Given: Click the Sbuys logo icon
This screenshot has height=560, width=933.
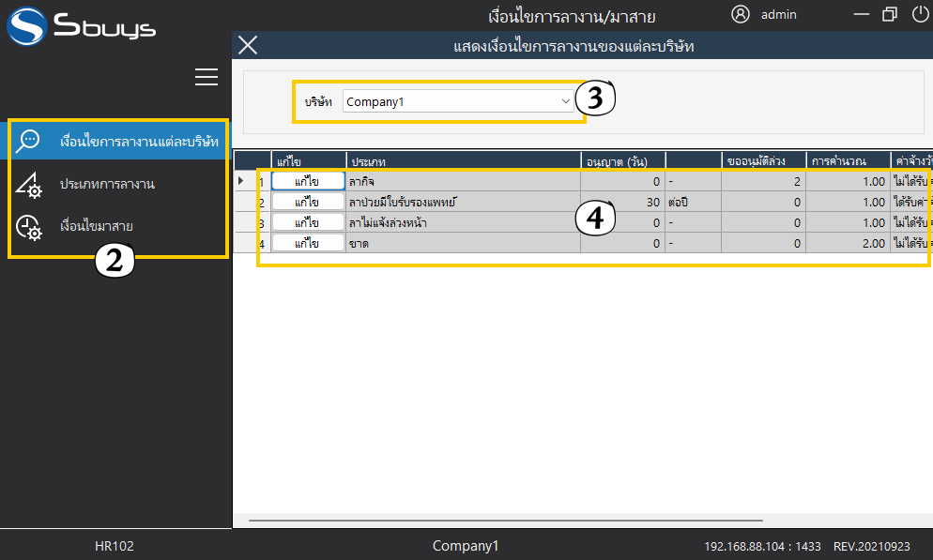Looking at the screenshot, I should click(x=26, y=26).
